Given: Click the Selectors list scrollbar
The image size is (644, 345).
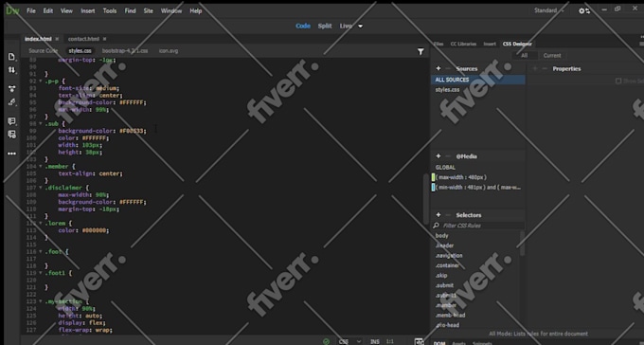Looking at the screenshot, I should click(522, 244).
